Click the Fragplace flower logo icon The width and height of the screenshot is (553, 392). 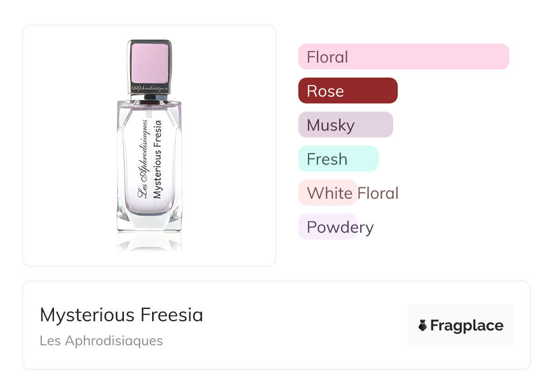click(x=423, y=325)
